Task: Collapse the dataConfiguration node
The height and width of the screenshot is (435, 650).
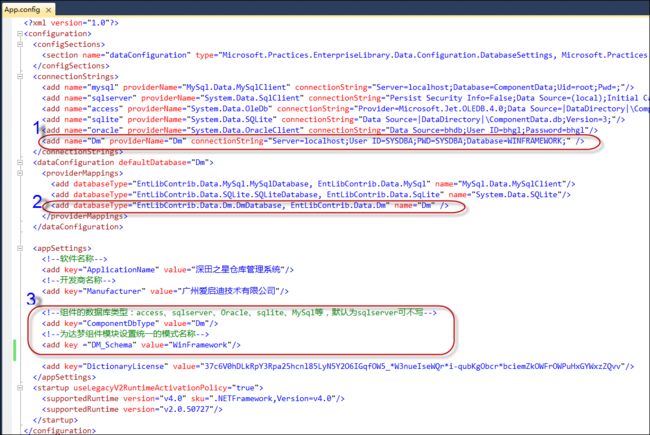Action: [x=20, y=163]
